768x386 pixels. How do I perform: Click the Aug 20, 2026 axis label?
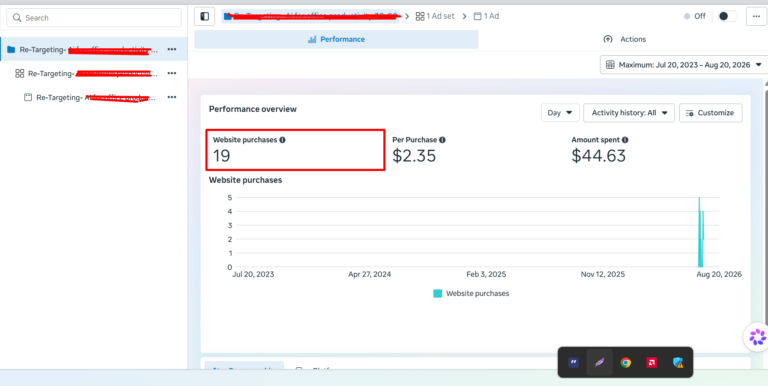click(x=719, y=274)
